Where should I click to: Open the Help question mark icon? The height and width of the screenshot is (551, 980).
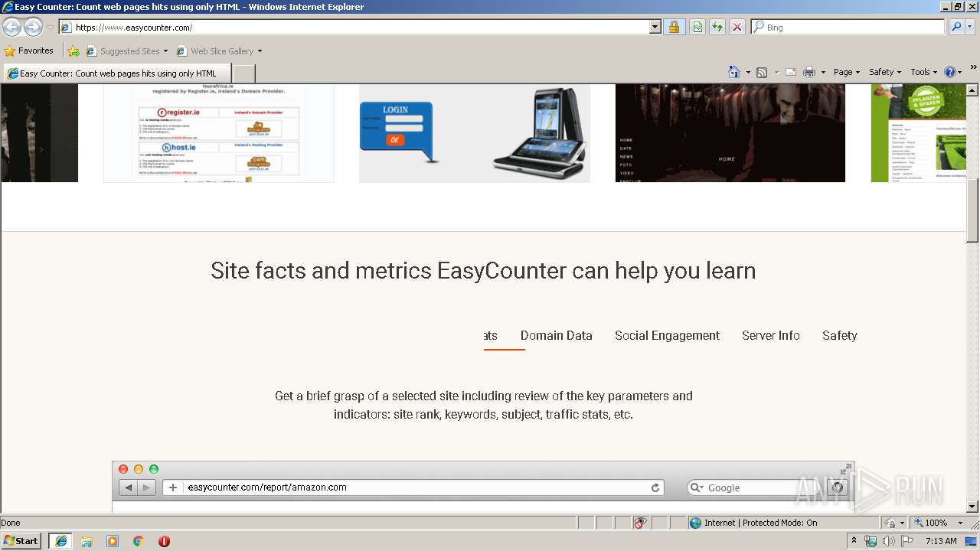[950, 72]
